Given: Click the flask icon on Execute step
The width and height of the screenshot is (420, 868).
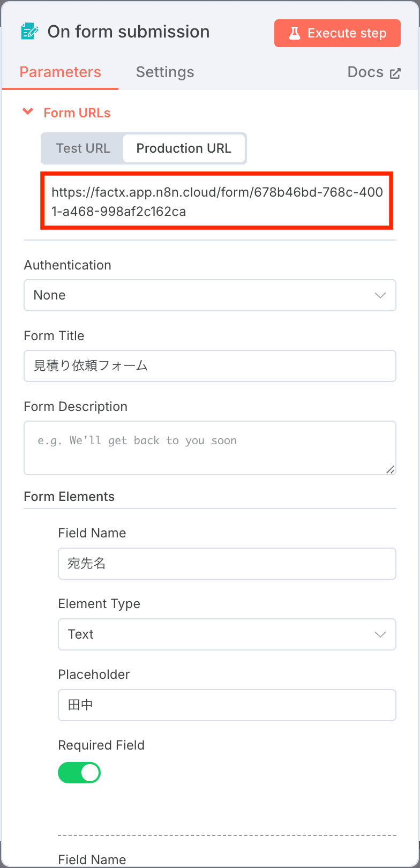Looking at the screenshot, I should pyautogui.click(x=295, y=33).
